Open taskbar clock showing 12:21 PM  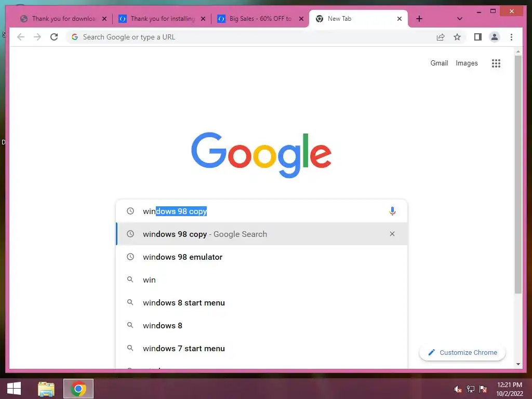[x=510, y=389]
